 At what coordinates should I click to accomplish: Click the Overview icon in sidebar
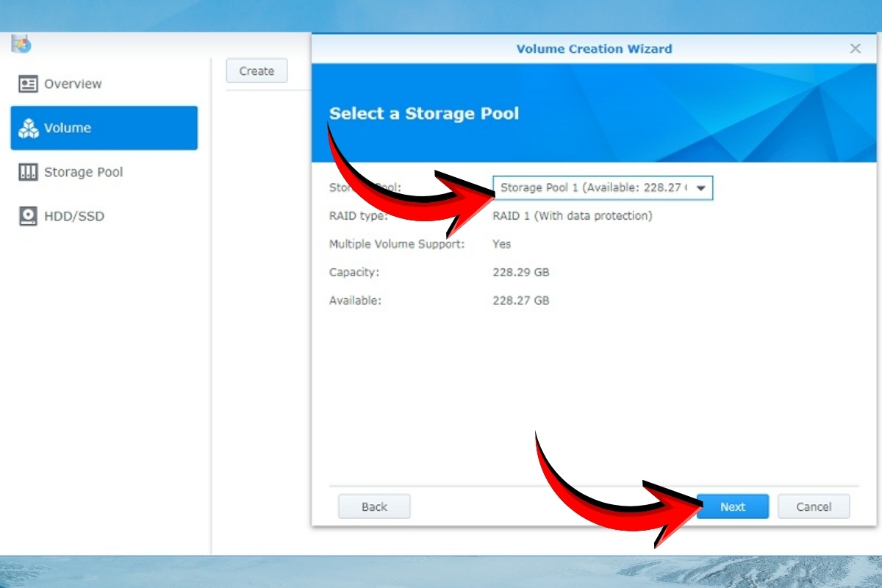28,84
